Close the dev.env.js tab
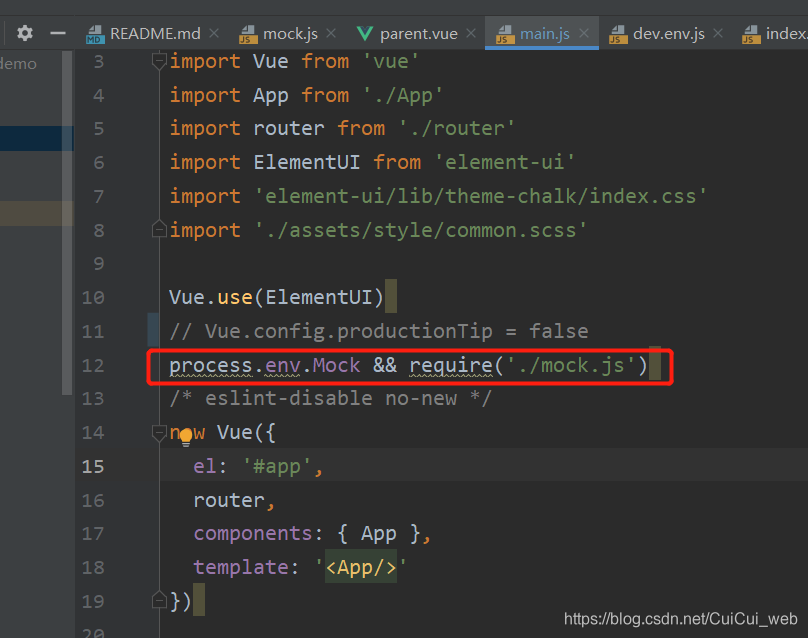Viewport: 808px width, 638px height. (x=717, y=33)
